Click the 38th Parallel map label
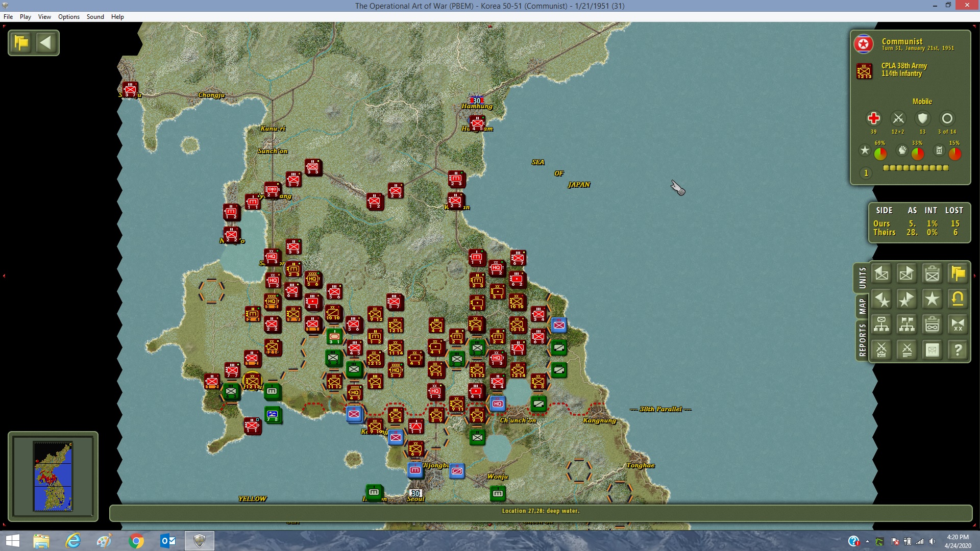Viewport: 980px width, 551px height. [660, 409]
